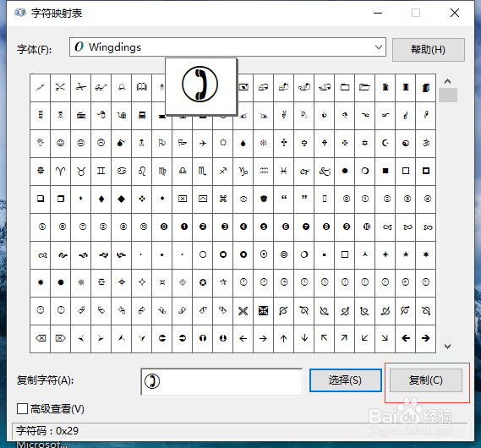The width and height of the screenshot is (481, 448).
Task: Pick the Aquarius waves glyph
Action: (264, 172)
